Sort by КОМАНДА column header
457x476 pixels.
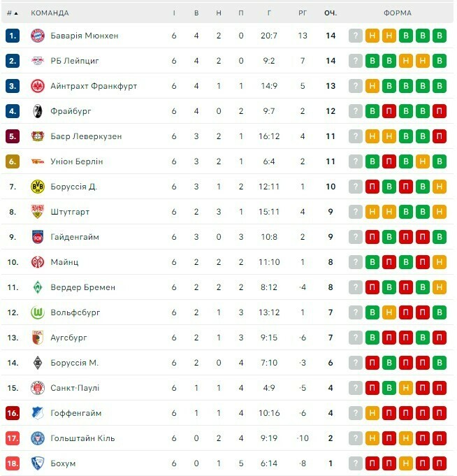point(50,13)
